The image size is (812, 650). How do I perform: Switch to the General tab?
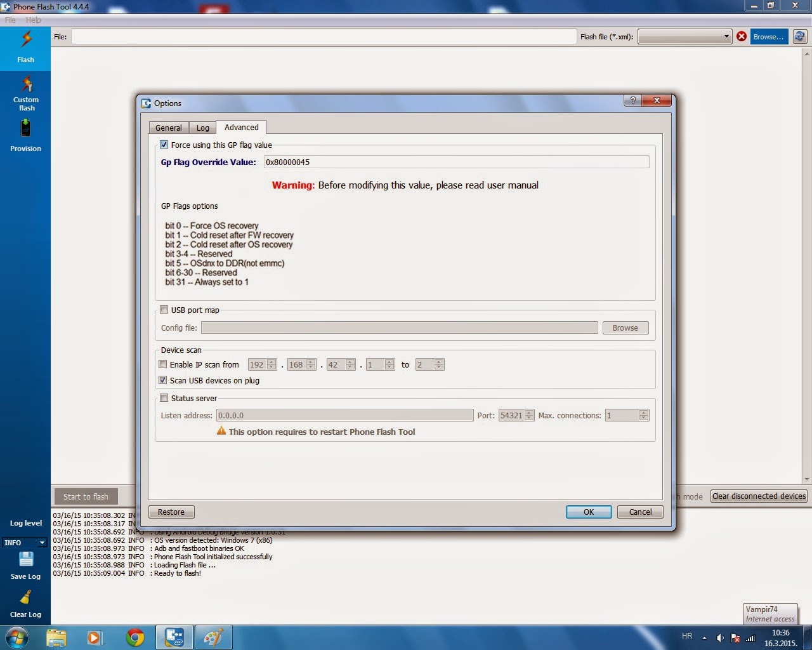click(167, 127)
